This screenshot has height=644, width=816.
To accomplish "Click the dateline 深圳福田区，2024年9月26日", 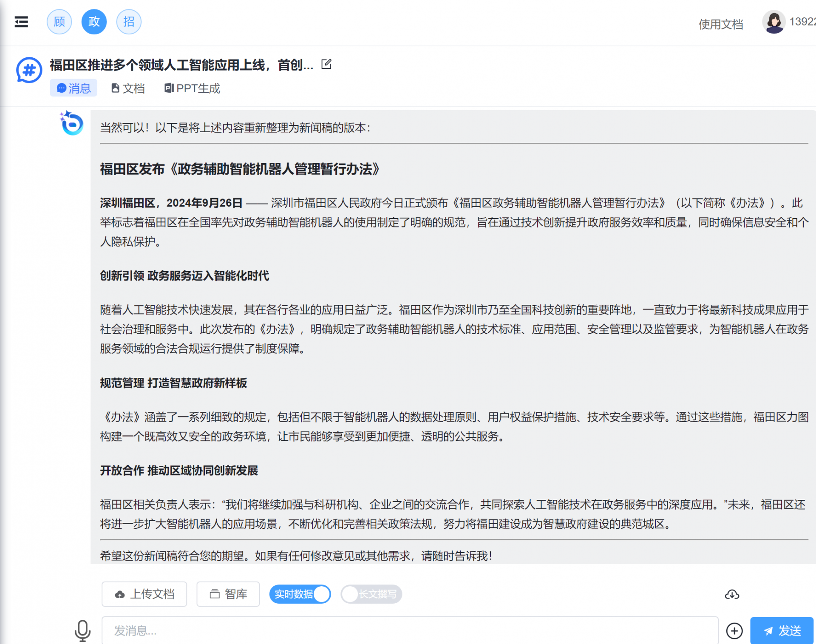I will coord(171,203).
